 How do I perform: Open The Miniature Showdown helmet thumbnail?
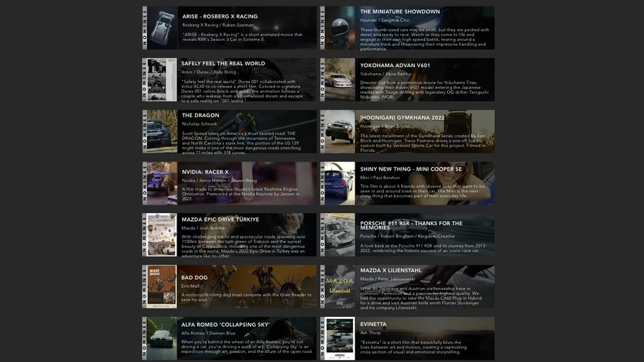340,28
